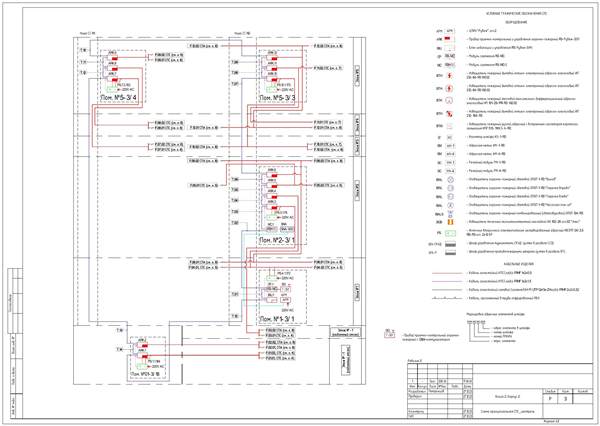Click the room label Пом. №5-3/3
600x426 pixels.
277,98
